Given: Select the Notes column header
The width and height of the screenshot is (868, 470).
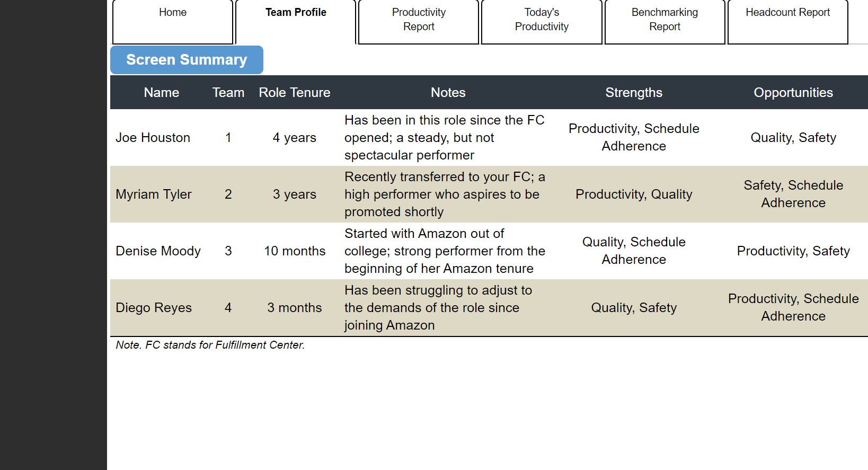Looking at the screenshot, I should tap(448, 92).
